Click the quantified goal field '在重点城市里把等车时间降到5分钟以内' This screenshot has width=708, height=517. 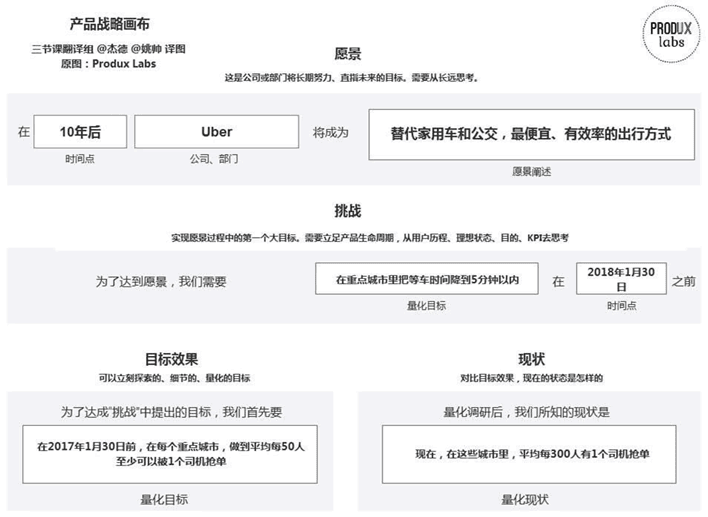pos(427,279)
